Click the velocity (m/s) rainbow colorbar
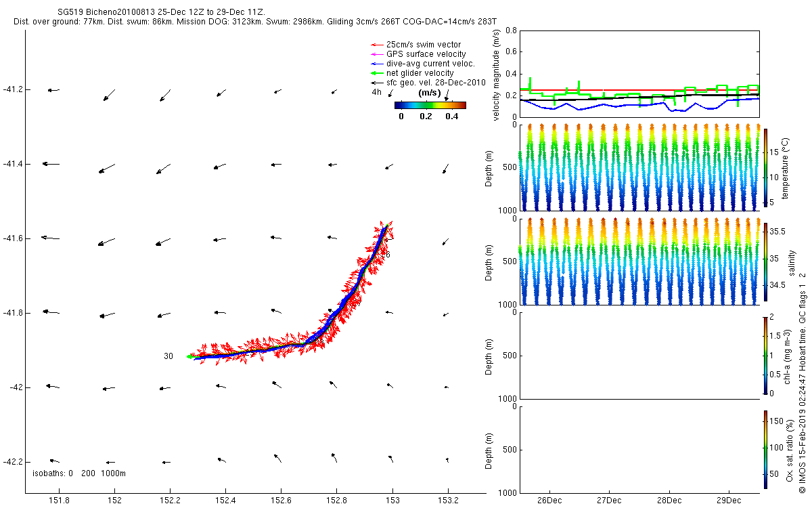The height and width of the screenshot is (508, 812). 430,105
